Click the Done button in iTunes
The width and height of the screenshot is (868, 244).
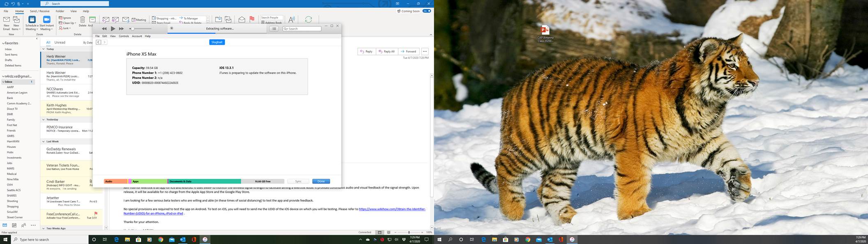coord(321,181)
